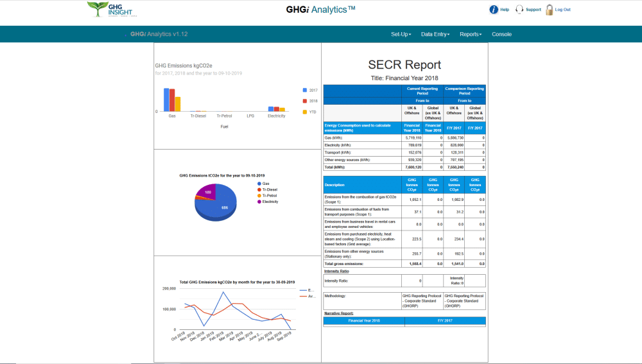Click the SECR Report heading
This screenshot has height=364, width=642.
click(404, 65)
